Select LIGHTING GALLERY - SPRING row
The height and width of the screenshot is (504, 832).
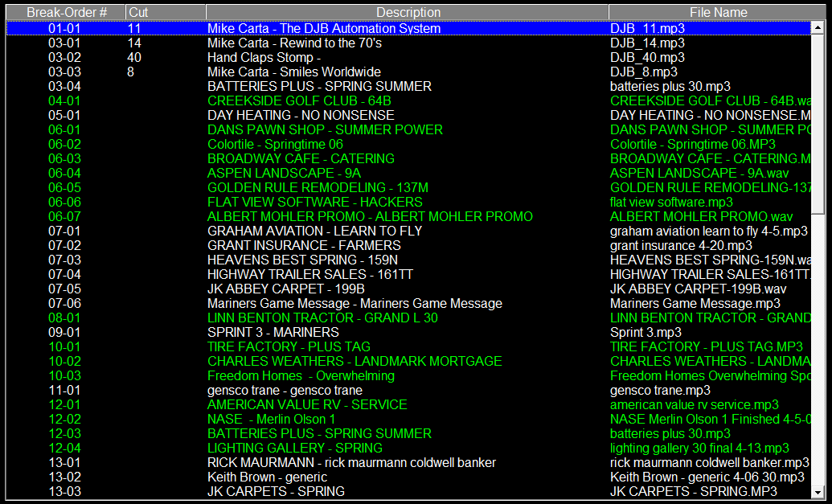pos(408,448)
